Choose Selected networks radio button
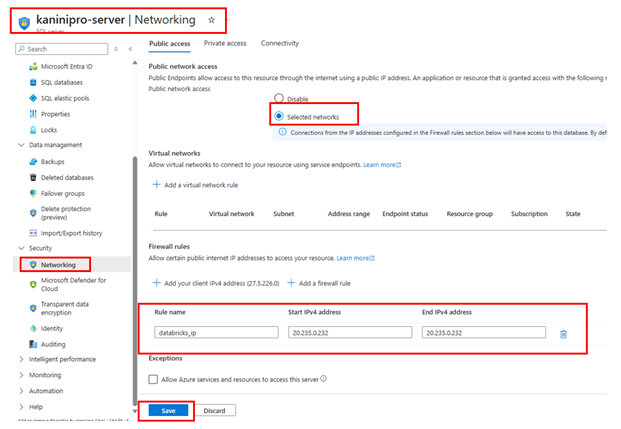The height and width of the screenshot is (429, 621). coord(279,115)
